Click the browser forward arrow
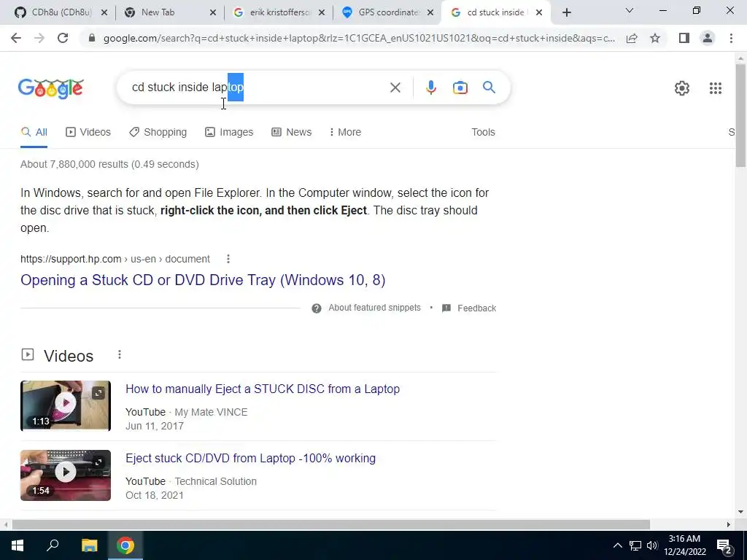Image resolution: width=747 pixels, height=560 pixels. coord(39,38)
